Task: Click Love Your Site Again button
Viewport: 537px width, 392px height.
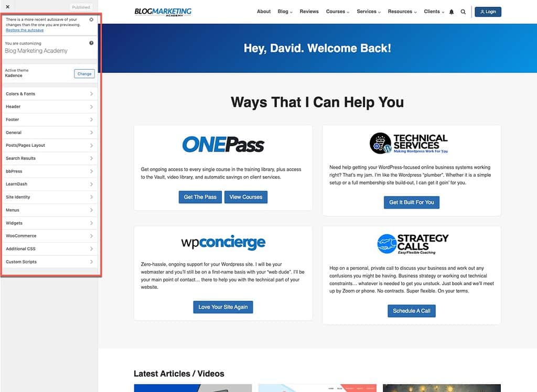Action: point(223,307)
